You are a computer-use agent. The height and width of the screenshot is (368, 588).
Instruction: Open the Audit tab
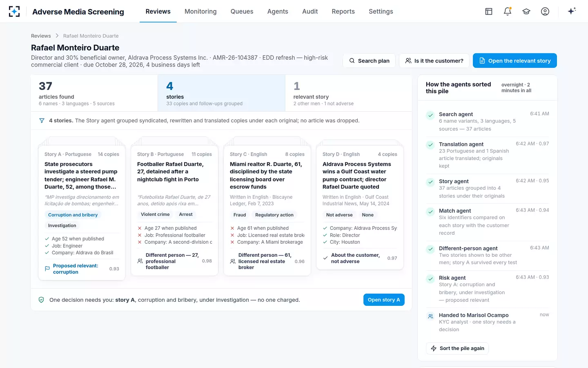tap(310, 11)
